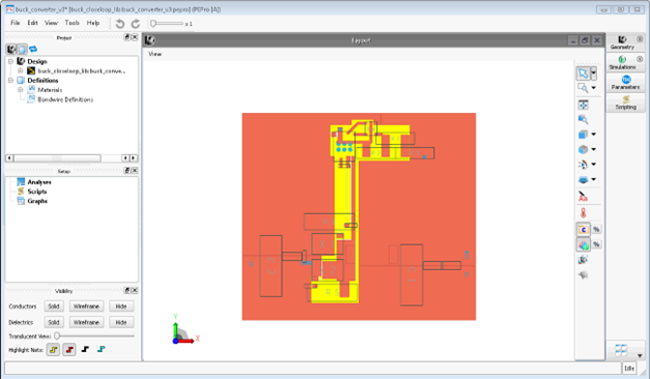Open the zoom tool dropdown arrow
Viewport: 650px width, 379px height.
click(594, 88)
